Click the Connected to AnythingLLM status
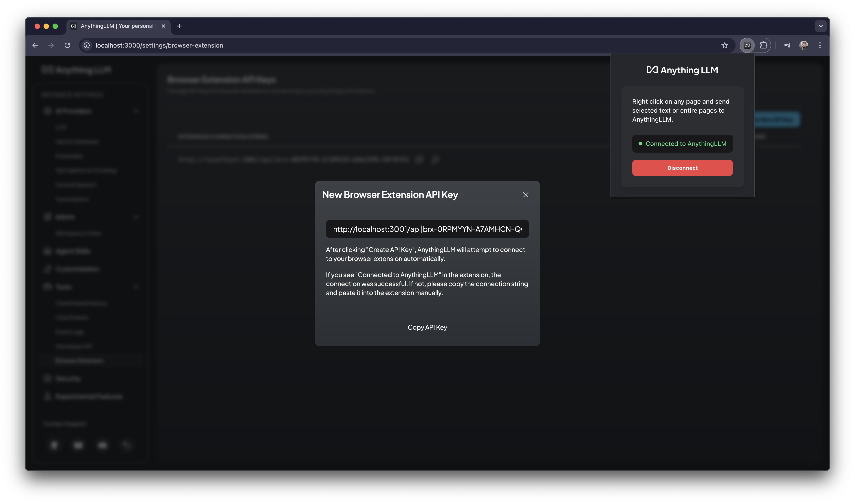 tap(682, 144)
